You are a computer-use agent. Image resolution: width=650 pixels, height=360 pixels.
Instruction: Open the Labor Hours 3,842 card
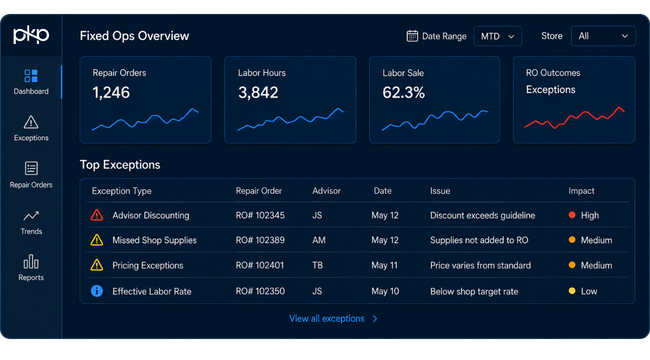pyautogui.click(x=290, y=100)
